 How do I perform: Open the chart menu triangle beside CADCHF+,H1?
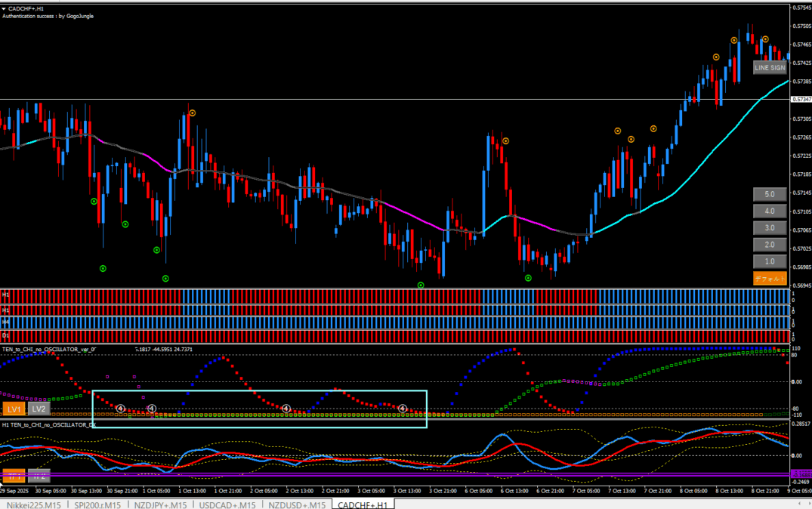[x=4, y=8]
